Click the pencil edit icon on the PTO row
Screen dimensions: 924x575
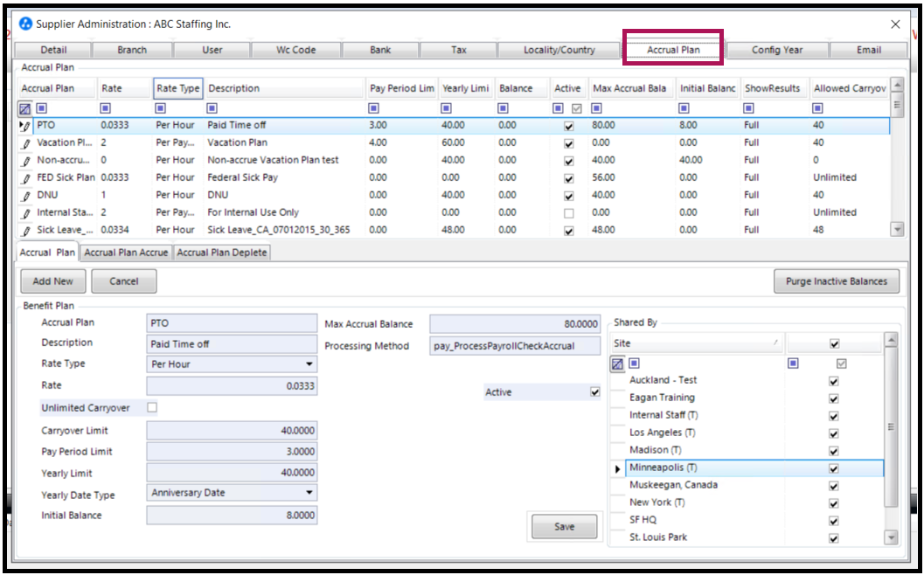(x=26, y=125)
